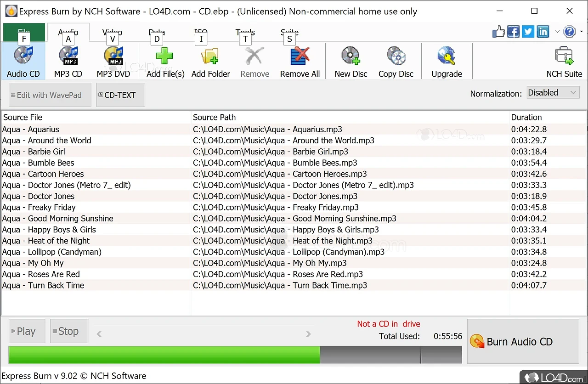
Task: Sort by the Source Path column header
Action: coord(350,117)
